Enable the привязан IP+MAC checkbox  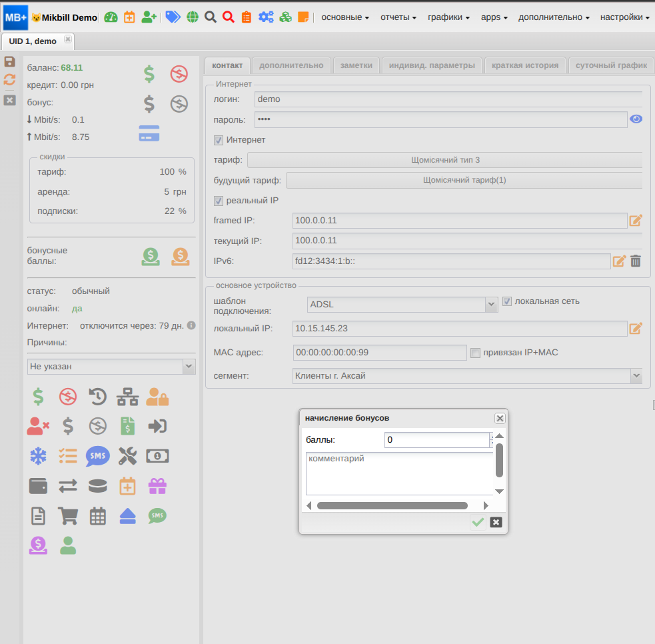[x=475, y=353]
